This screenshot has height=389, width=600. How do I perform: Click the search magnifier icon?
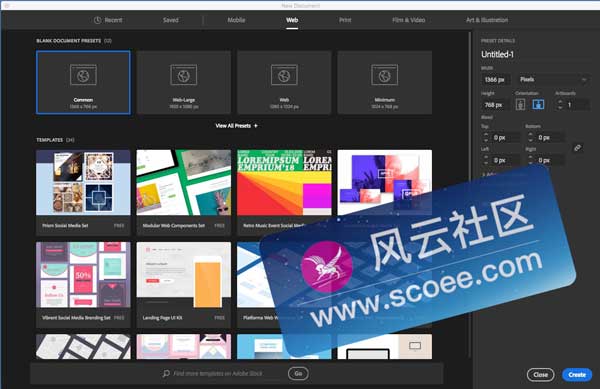pyautogui.click(x=166, y=373)
